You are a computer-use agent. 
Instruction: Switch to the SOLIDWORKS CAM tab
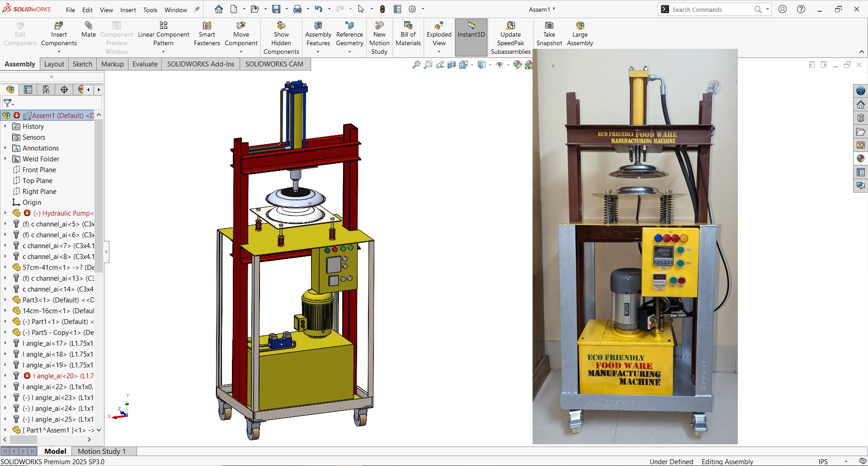(x=274, y=64)
